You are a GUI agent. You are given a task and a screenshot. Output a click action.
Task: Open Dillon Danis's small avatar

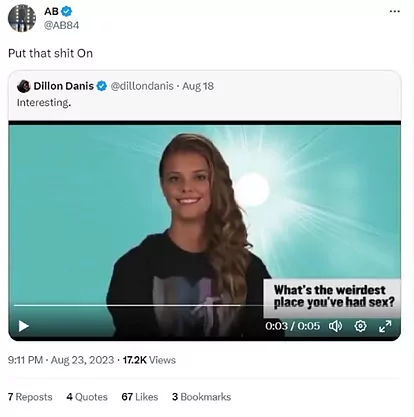pyautogui.click(x=24, y=86)
